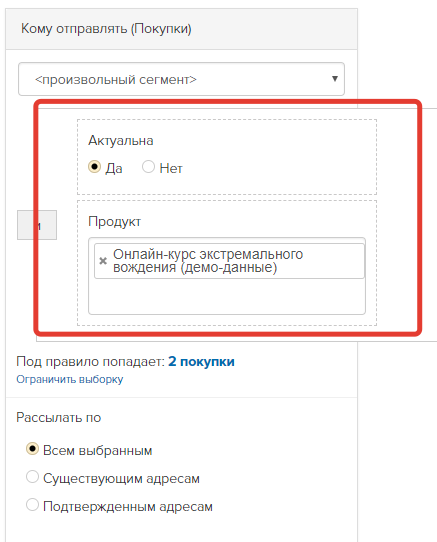Click the dropdown arrow of segment selector
The image size is (437, 542).
tap(334, 79)
